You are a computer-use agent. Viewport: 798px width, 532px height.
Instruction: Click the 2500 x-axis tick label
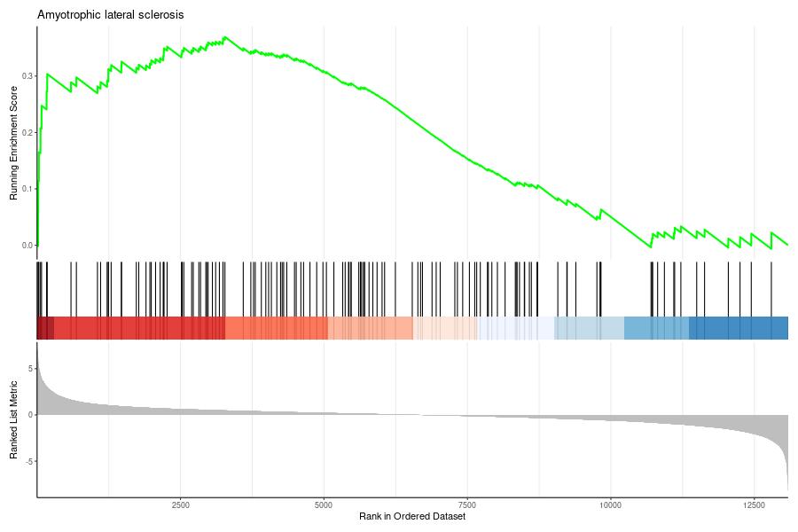181,505
